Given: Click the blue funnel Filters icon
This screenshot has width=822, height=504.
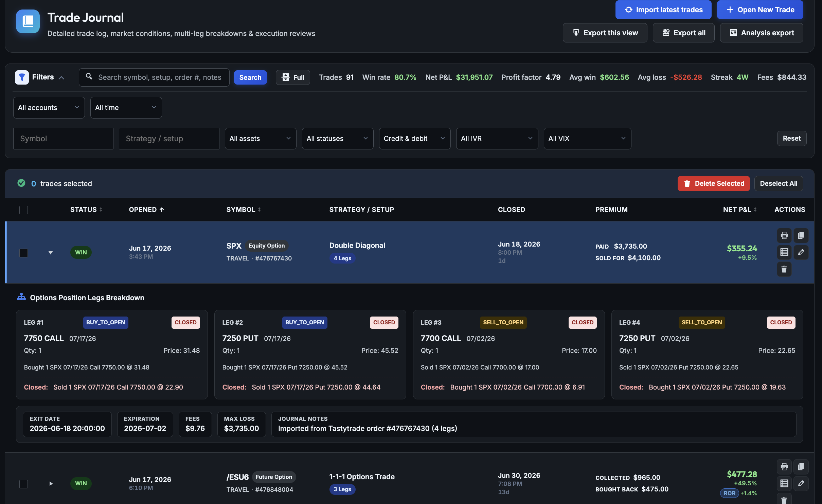Looking at the screenshot, I should pyautogui.click(x=22, y=77).
